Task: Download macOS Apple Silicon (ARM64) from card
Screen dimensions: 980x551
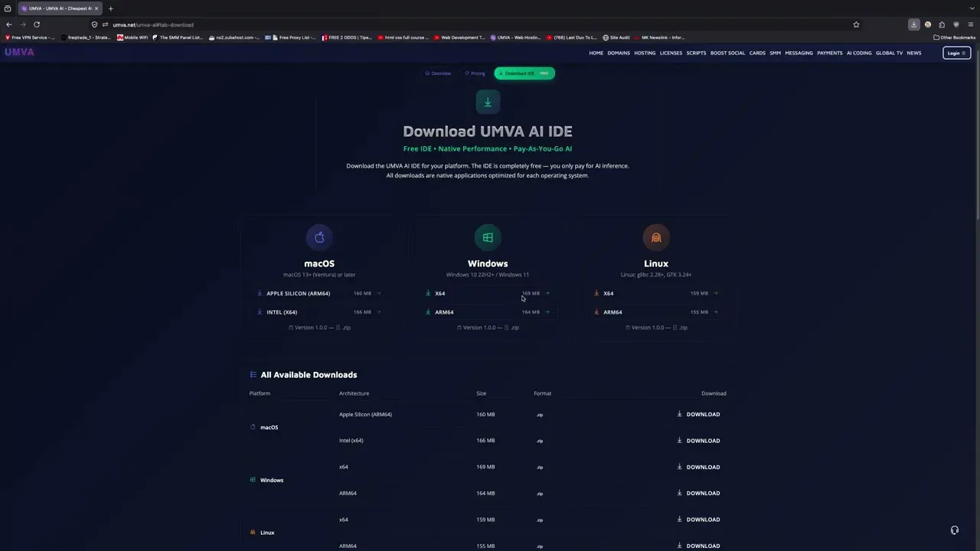Action: tap(319, 293)
